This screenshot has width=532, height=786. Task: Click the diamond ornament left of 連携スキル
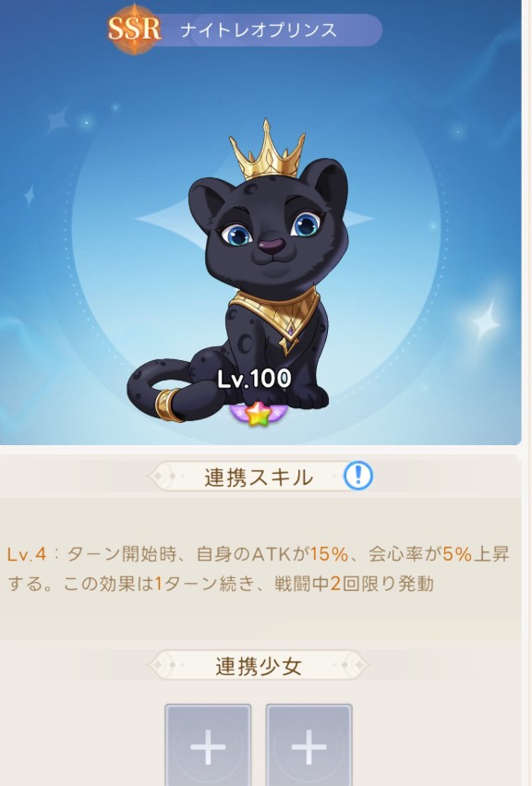click(x=163, y=476)
